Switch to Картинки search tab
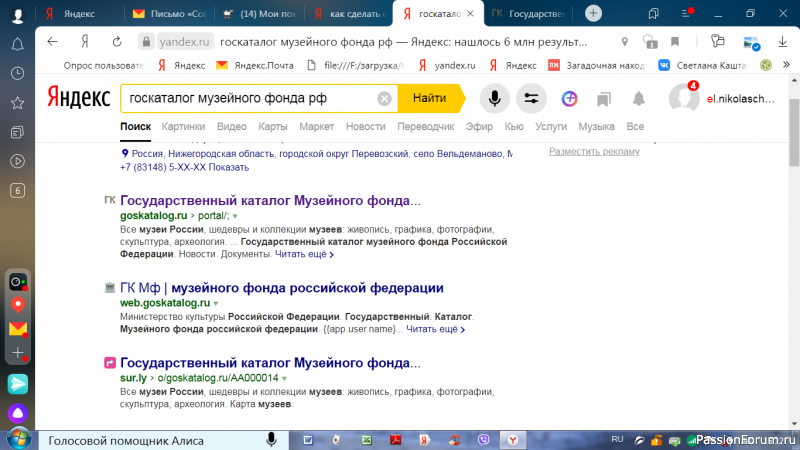This screenshot has width=800, height=450. pyautogui.click(x=183, y=127)
